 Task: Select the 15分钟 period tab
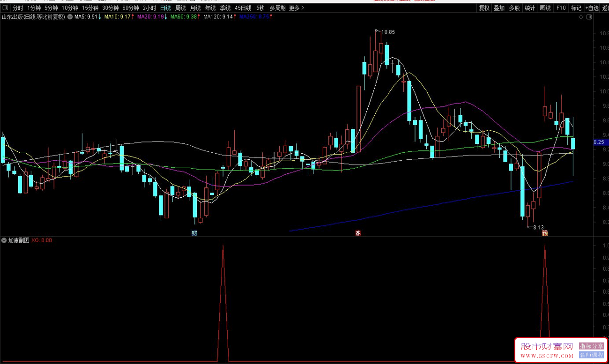tap(90, 8)
